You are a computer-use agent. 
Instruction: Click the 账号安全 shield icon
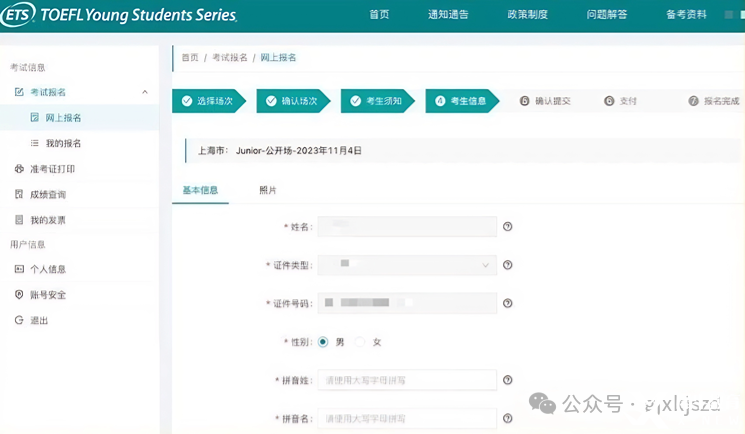point(19,295)
